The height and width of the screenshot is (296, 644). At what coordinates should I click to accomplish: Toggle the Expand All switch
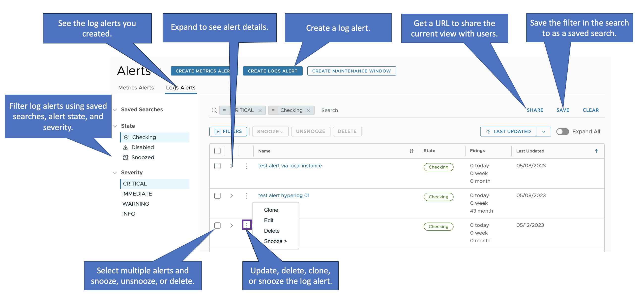(x=564, y=132)
